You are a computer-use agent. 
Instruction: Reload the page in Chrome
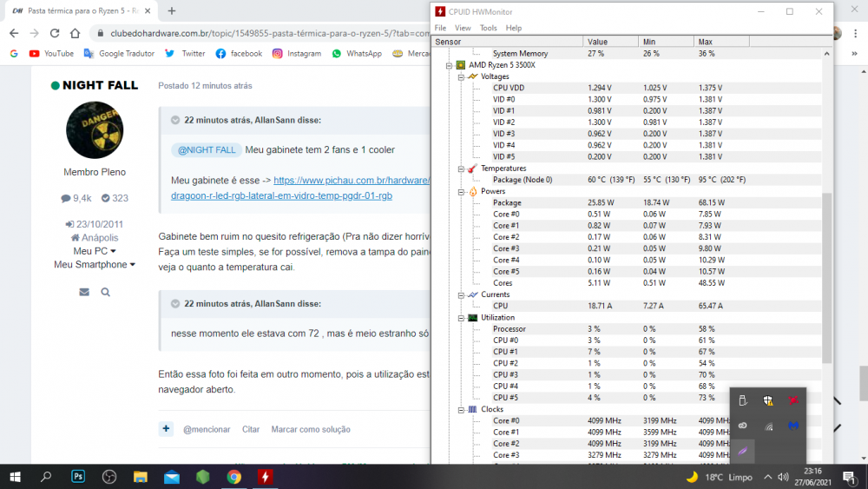pos(55,33)
